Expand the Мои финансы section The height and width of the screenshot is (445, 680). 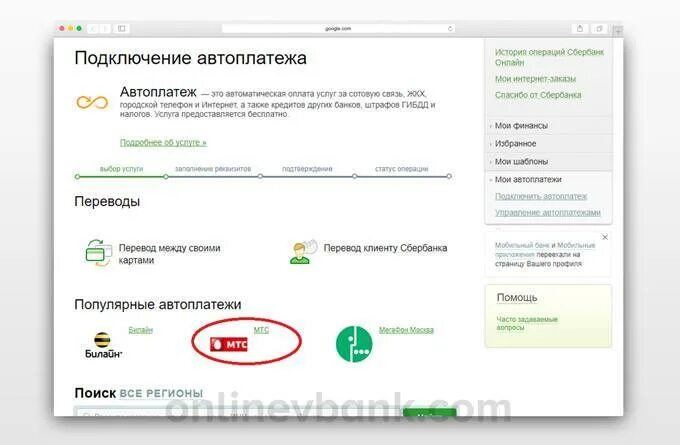521,126
